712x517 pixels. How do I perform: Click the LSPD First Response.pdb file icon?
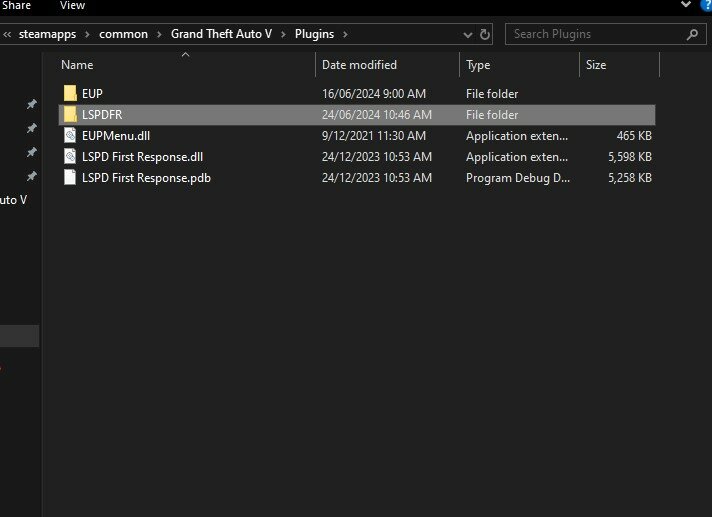coord(69,178)
